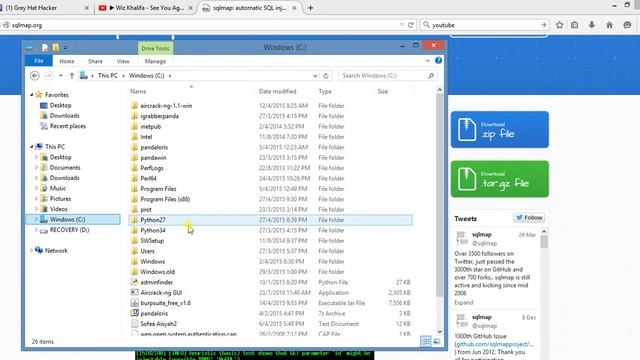Select the adminfinder Python file icon
The height and width of the screenshot is (360, 640).
pos(135,282)
